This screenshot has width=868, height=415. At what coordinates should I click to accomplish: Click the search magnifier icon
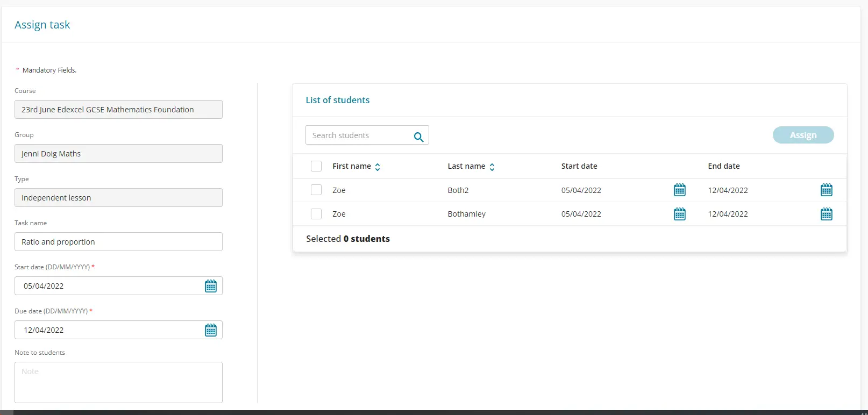pyautogui.click(x=418, y=137)
